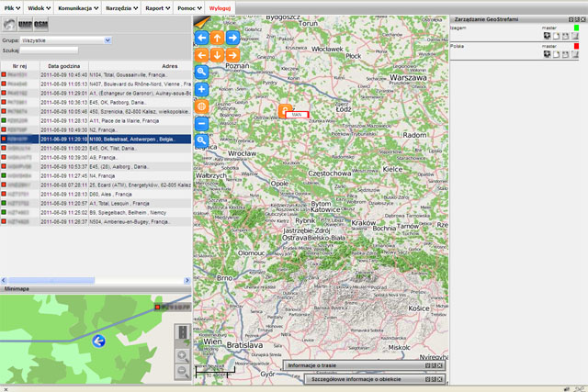Select row D60, Ales, Francja
Viewport: 588px width, 392px height.
pyautogui.click(x=96, y=194)
